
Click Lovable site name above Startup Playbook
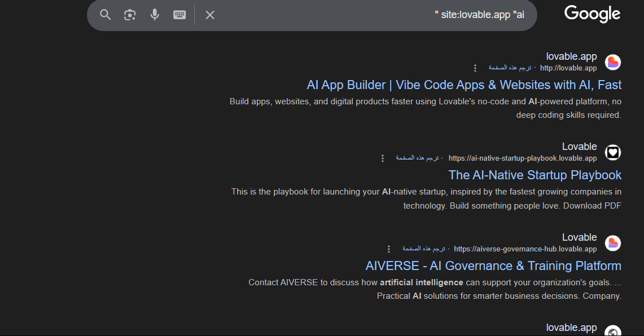(x=580, y=147)
